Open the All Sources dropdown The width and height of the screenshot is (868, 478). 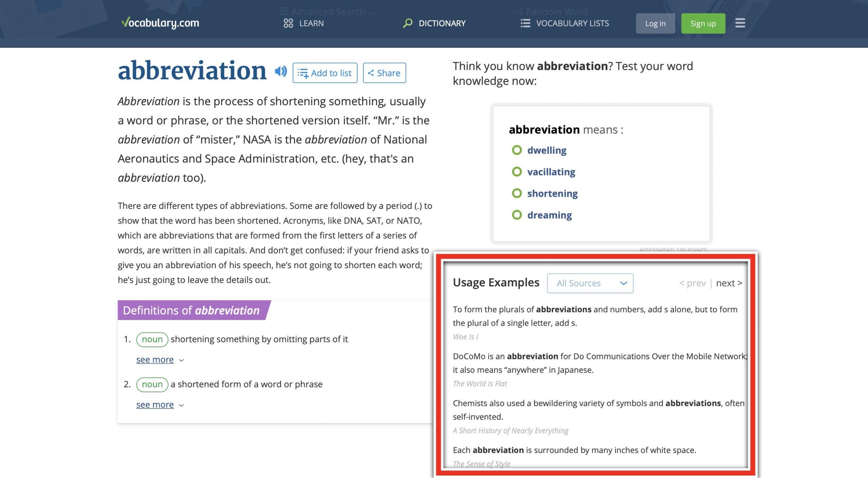coord(590,283)
